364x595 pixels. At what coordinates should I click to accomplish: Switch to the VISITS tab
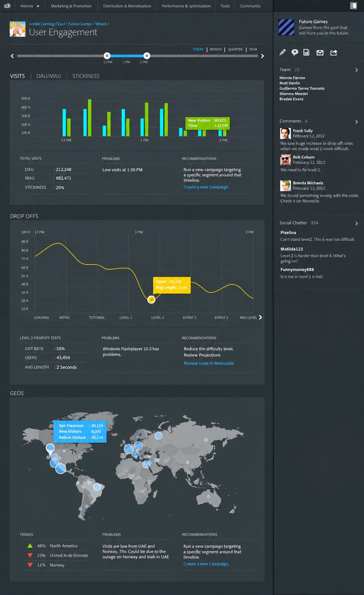[x=17, y=76]
